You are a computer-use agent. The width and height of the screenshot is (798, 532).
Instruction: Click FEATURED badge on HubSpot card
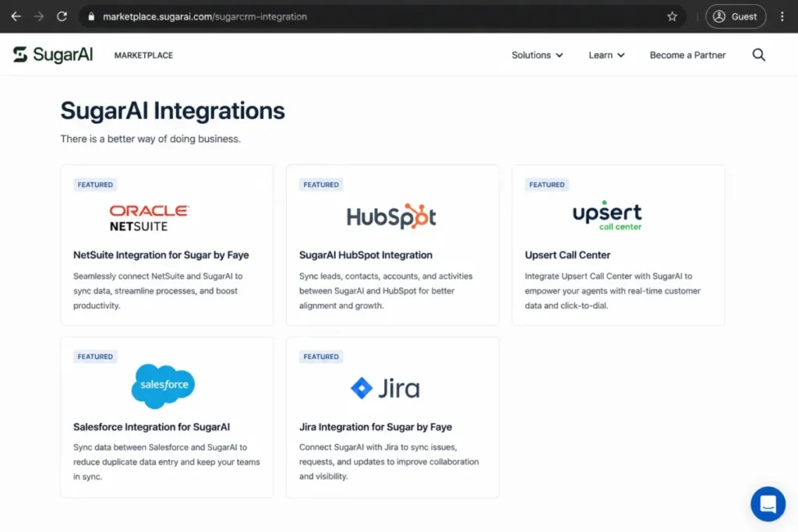tap(320, 185)
